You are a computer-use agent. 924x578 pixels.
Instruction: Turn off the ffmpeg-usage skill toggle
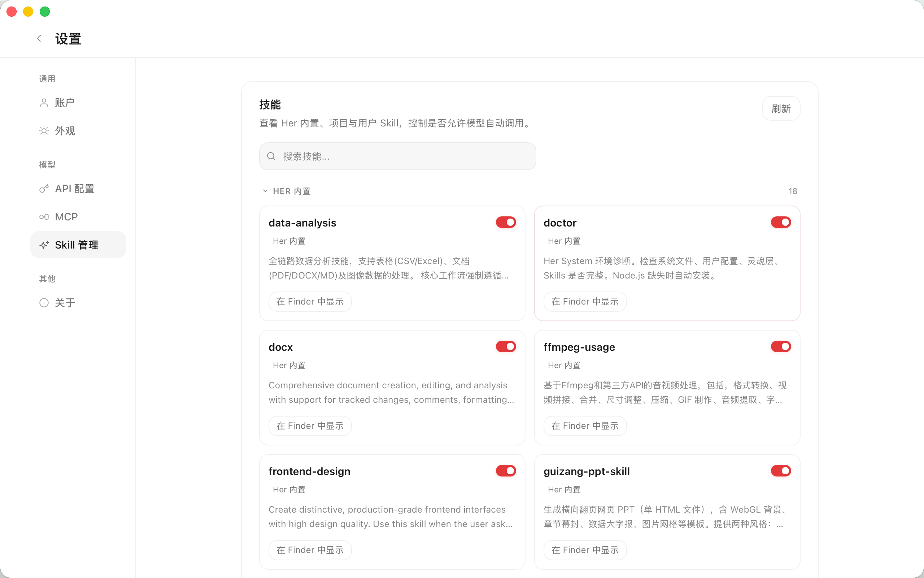point(781,346)
